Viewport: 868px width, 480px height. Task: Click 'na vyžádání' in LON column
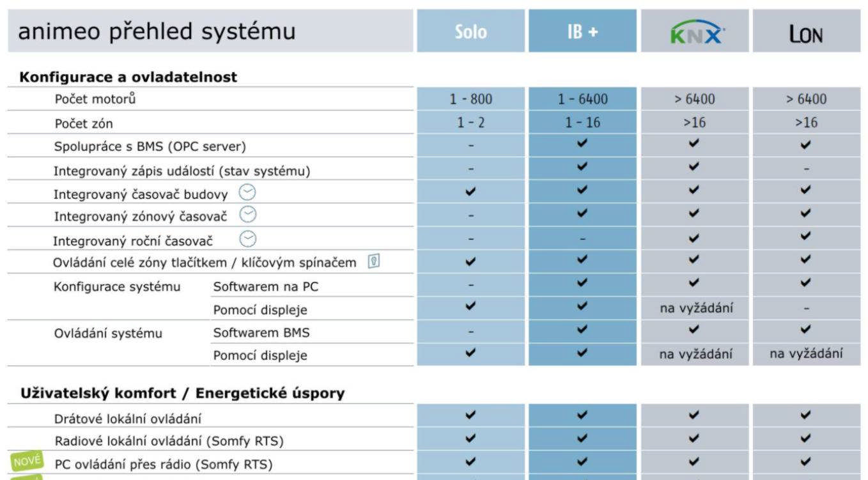(806, 355)
